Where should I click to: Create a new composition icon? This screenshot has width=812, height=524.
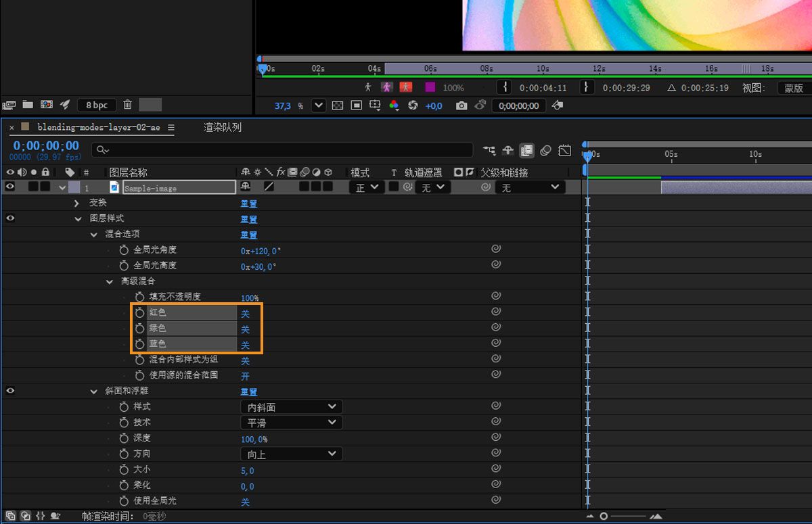click(47, 105)
